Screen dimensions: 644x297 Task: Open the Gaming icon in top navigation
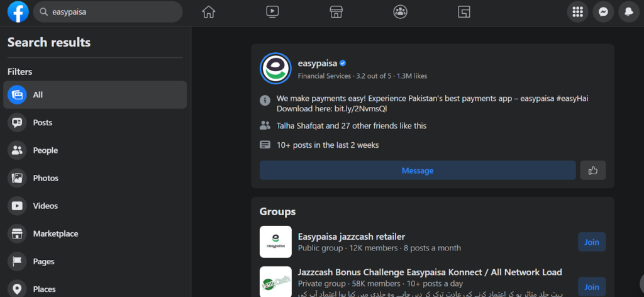[x=464, y=12]
